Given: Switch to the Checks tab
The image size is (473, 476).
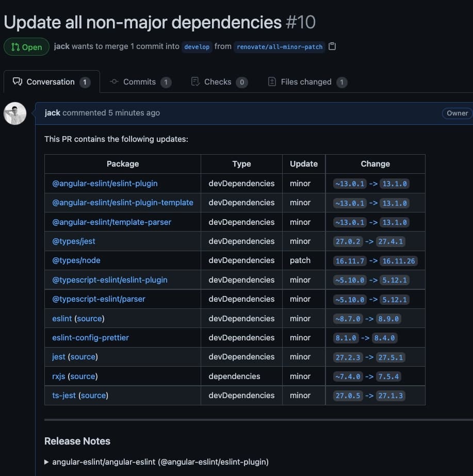Looking at the screenshot, I should [x=219, y=81].
